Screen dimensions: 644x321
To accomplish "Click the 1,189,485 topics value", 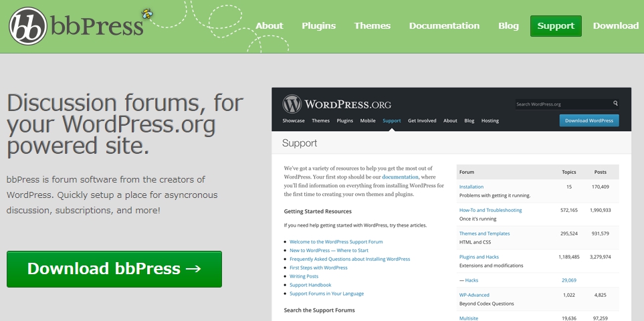I will tap(569, 257).
